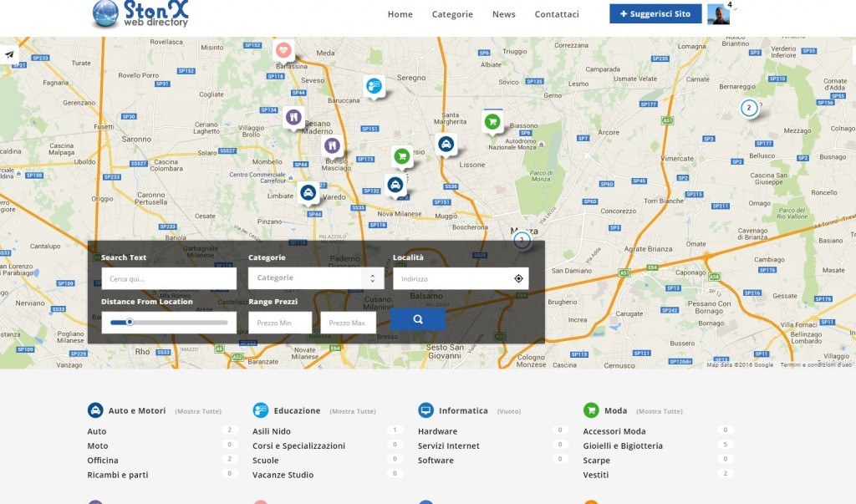This screenshot has width=856, height=504.
Task: Open the News menu item
Action: 503,14
